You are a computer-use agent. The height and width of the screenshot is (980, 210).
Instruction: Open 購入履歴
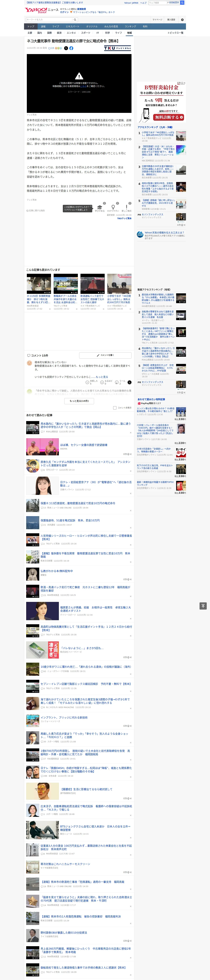[171, 20]
